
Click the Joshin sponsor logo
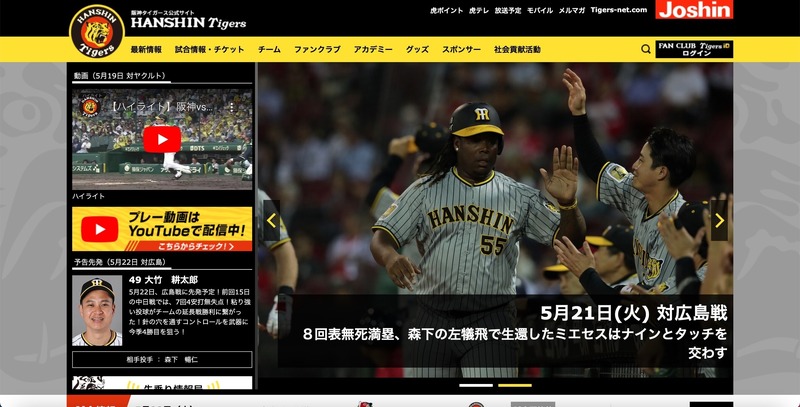tap(694, 10)
